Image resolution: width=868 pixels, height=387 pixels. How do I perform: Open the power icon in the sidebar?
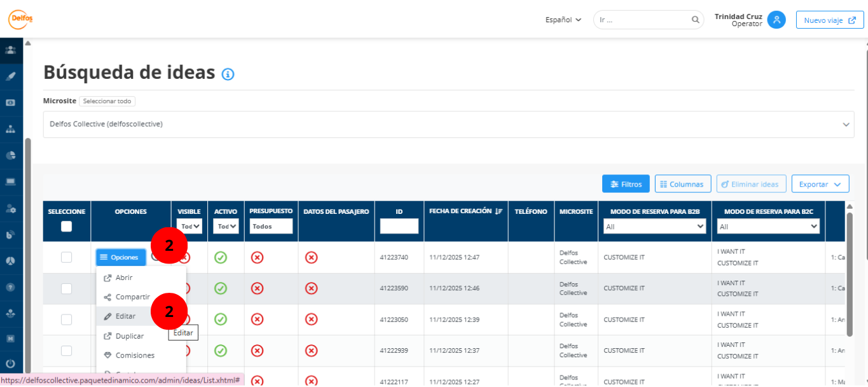click(10, 364)
